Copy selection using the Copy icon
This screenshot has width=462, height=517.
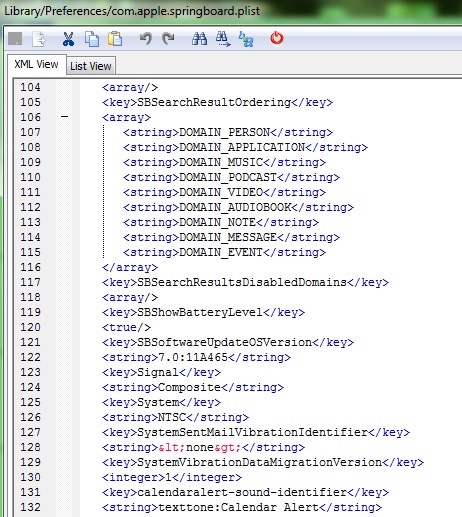[92, 39]
